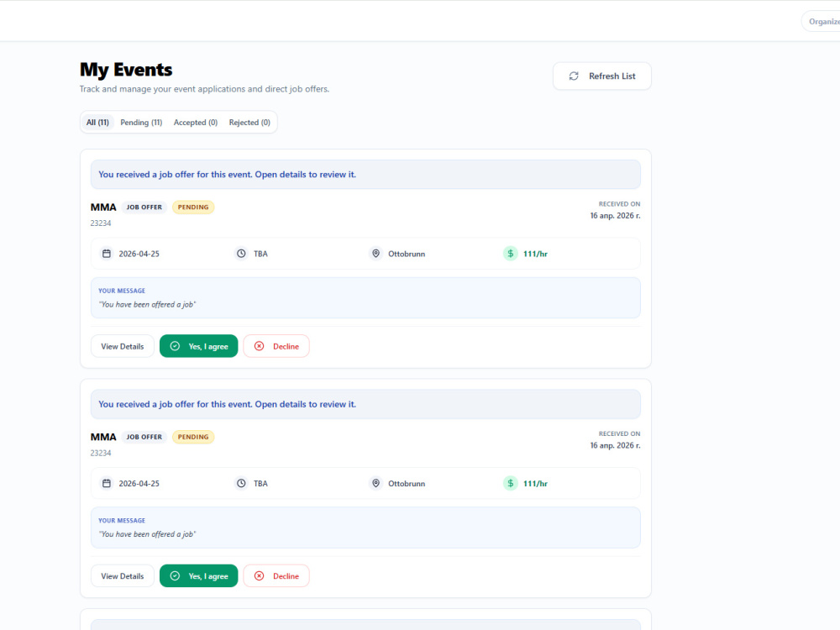Viewport: 840px width, 630px height.
Task: Click the second card's "You have been offered a job" message
Action: point(147,534)
